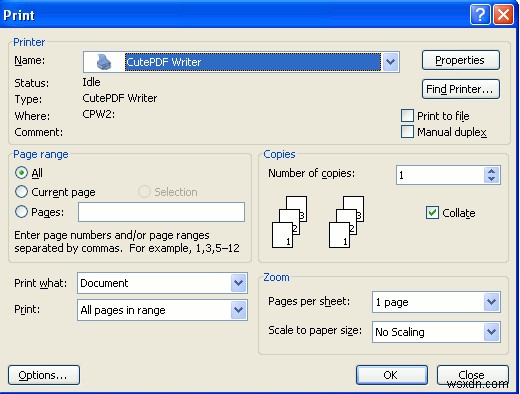Screen dimensions: 520x394
Task: Click the Help question mark icon
Action: pos(480,15)
